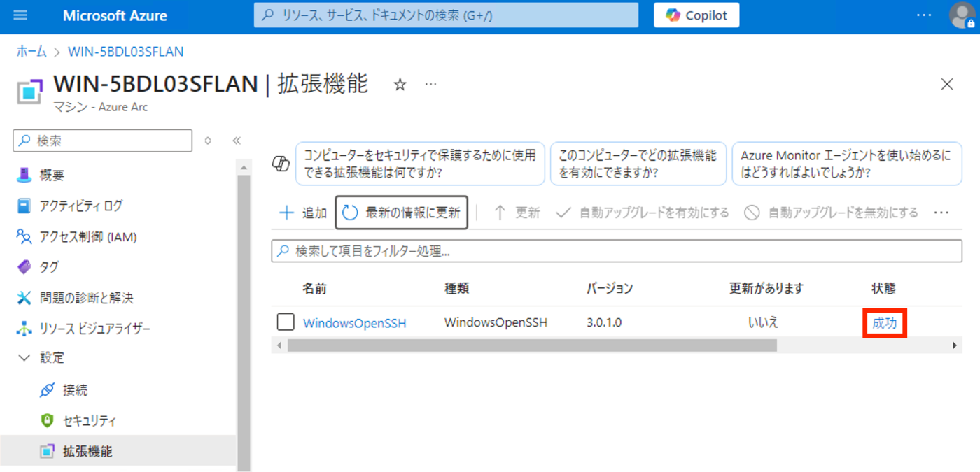Screen dimensions: 980x472
Task: Favorite this page with the star icon
Action: [400, 85]
